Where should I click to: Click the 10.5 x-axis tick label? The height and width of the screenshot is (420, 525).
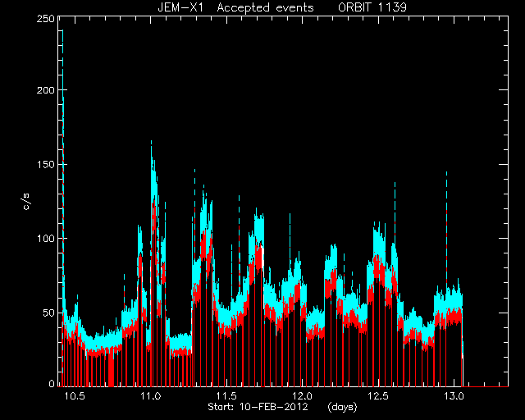tap(75, 396)
